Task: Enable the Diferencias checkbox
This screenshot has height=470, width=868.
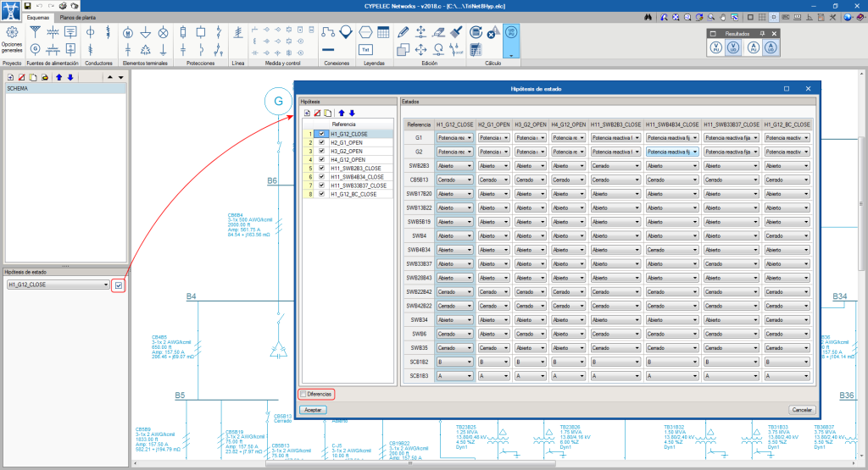Action: click(303, 394)
